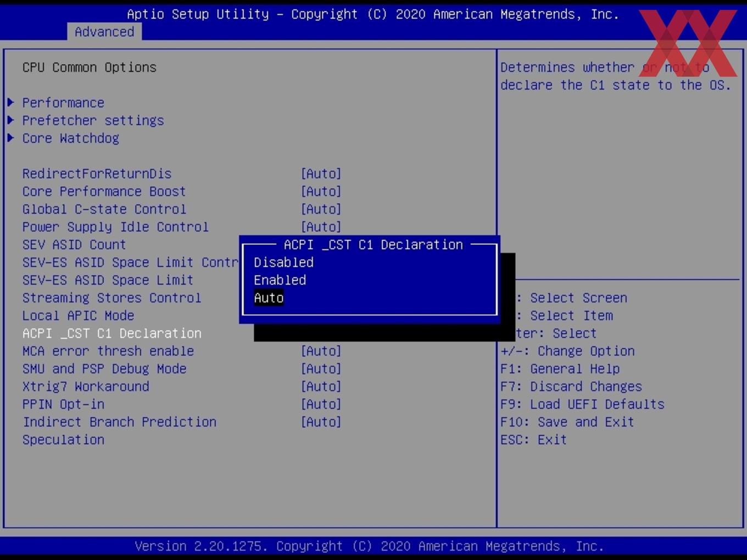The height and width of the screenshot is (560, 747).
Task: Select PPIN Opt-in label
Action: (x=63, y=404)
